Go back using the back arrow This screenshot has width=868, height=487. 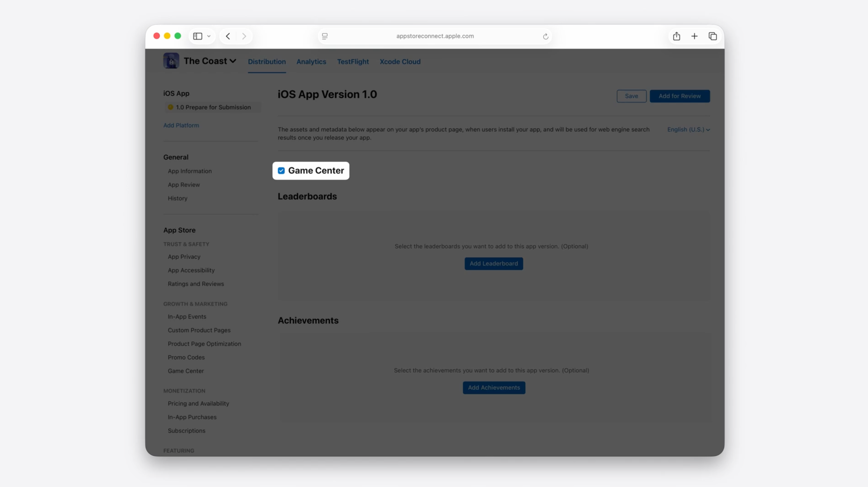coord(228,36)
